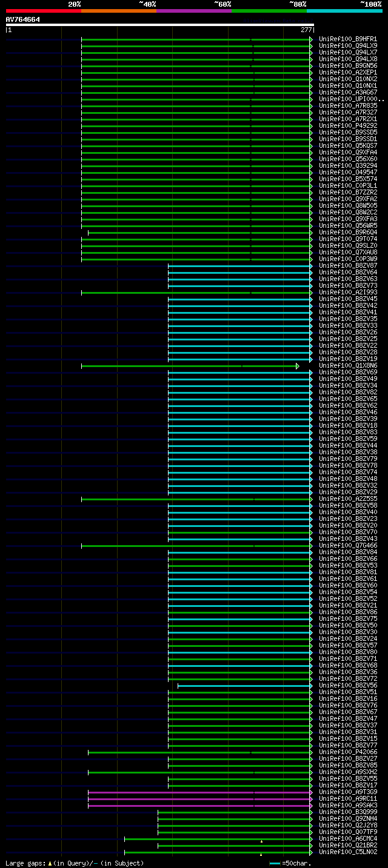Click hit label UniRef100_P42066
This screenshot has height=868, width=388.
(x=348, y=752)
